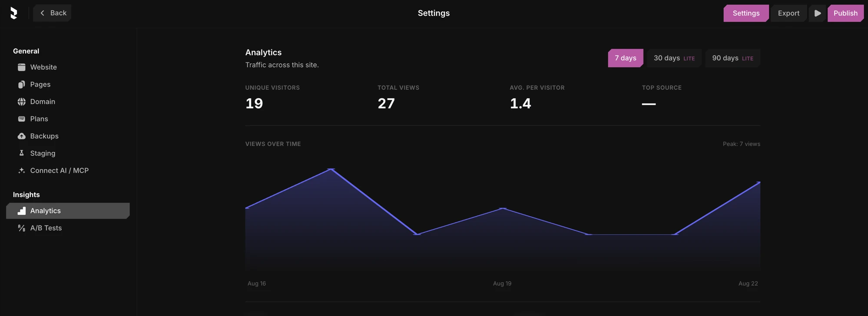Click the chart peak data point

coord(331,169)
